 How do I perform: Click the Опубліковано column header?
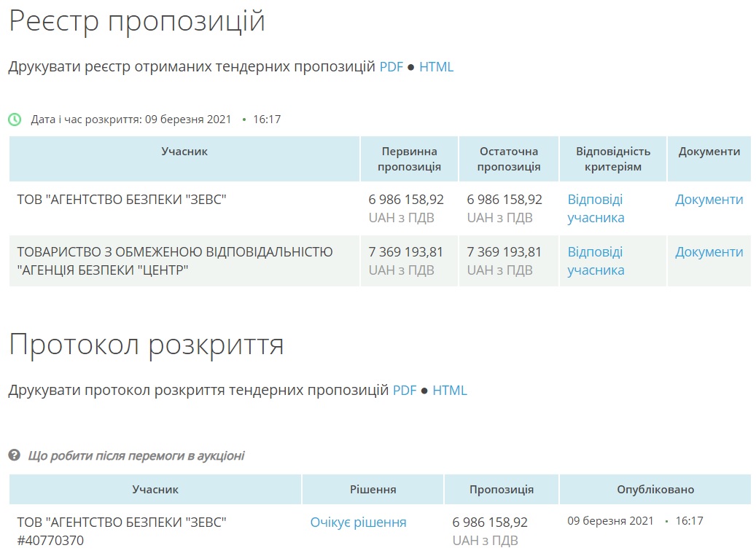[x=655, y=490]
